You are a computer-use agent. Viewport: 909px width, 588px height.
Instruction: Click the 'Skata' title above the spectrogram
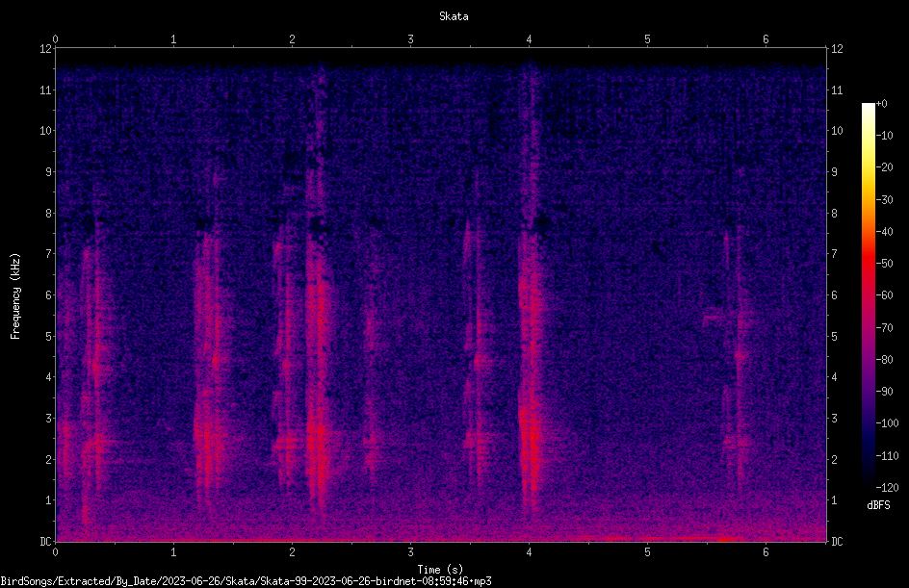coord(454,16)
